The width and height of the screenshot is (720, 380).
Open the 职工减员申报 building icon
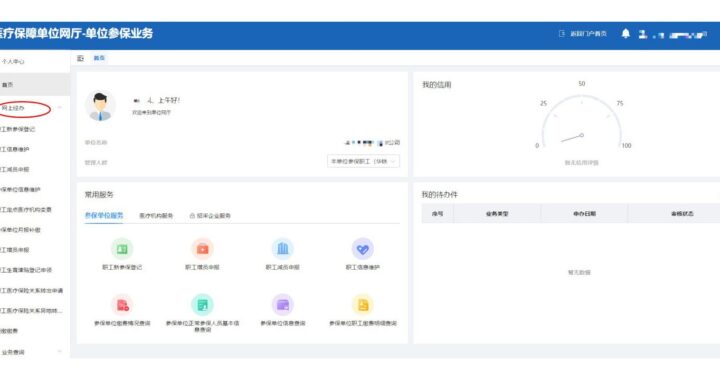click(283, 249)
